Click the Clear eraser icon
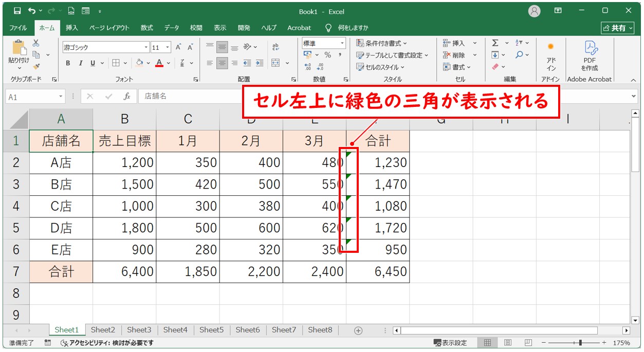 pos(495,67)
